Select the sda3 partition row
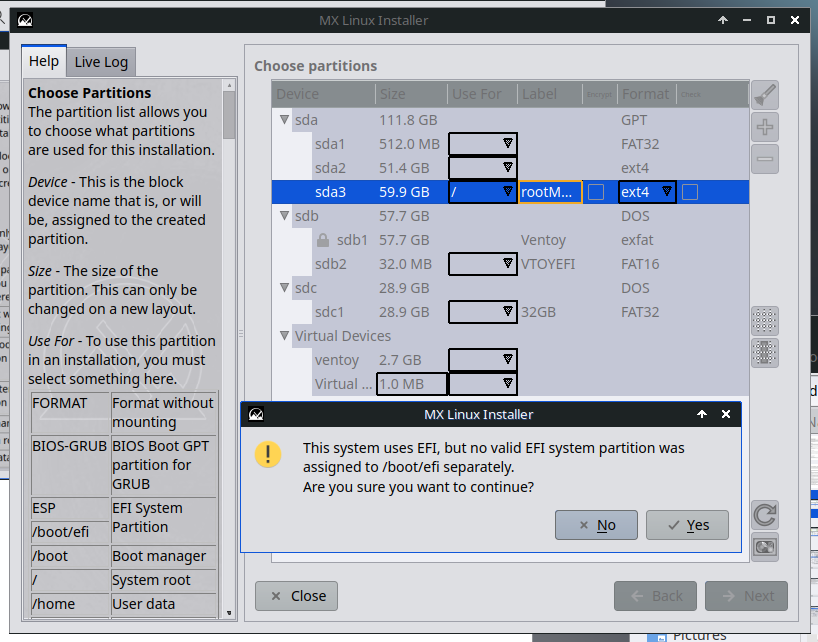This screenshot has width=818, height=642. tap(510, 192)
